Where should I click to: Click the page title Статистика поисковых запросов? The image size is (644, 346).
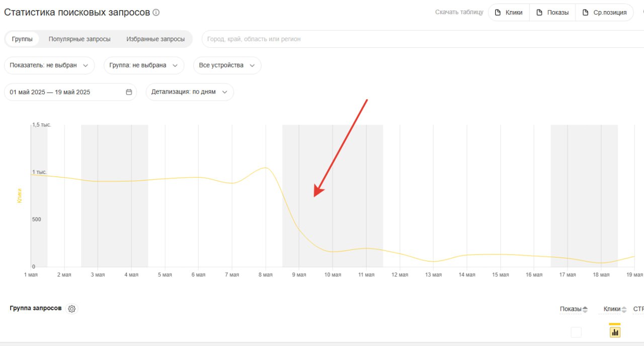tap(77, 13)
